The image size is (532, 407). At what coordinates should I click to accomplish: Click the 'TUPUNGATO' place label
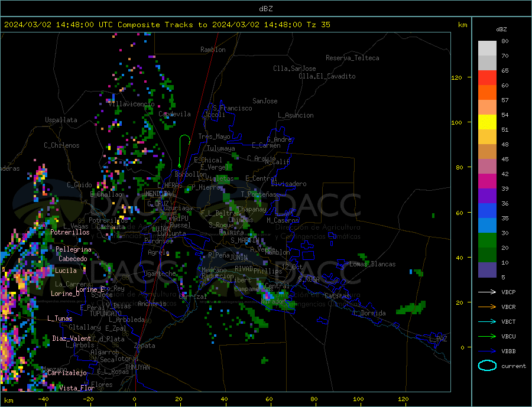pos(106,314)
